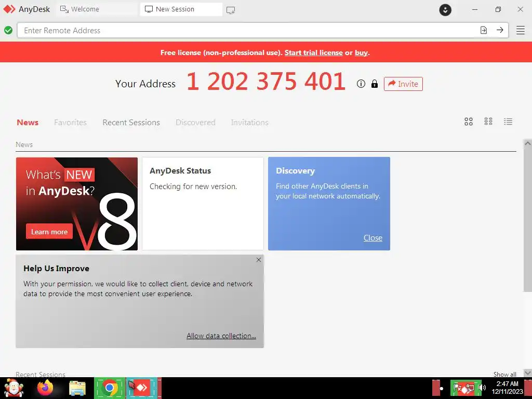
Task: Open the Discovered tab
Action: (195, 123)
